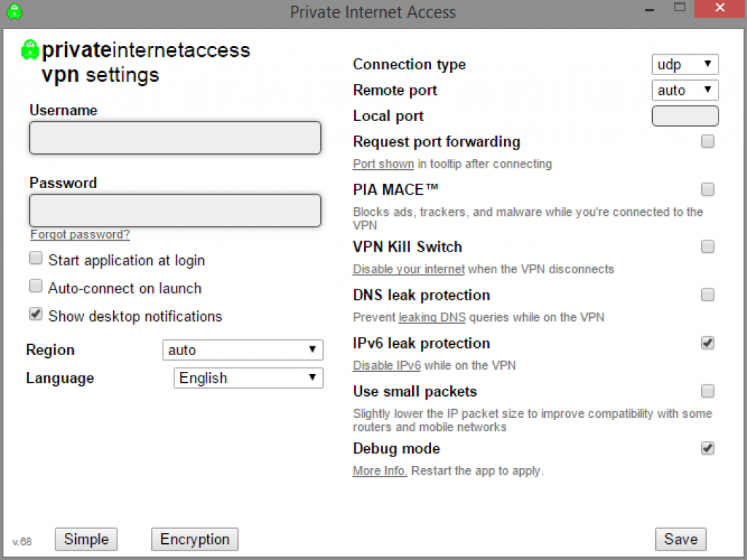
Task: Turn on PIA MACE checkbox
Action: (x=708, y=190)
